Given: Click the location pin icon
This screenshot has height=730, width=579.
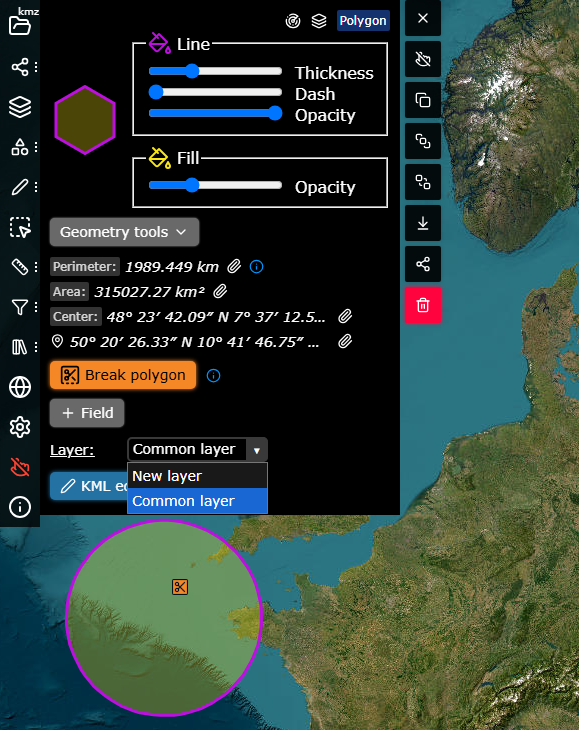Looking at the screenshot, I should (57, 341).
